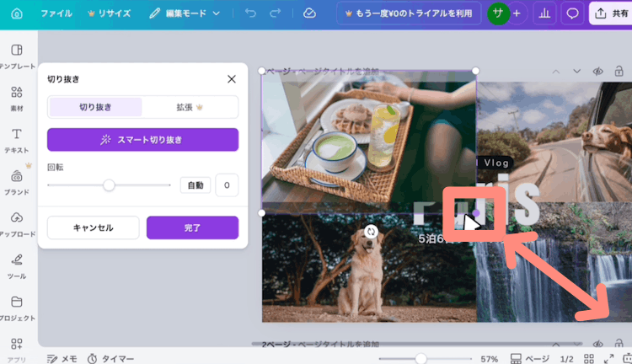
Task: Click the キャンセル button
Action: pos(93,227)
